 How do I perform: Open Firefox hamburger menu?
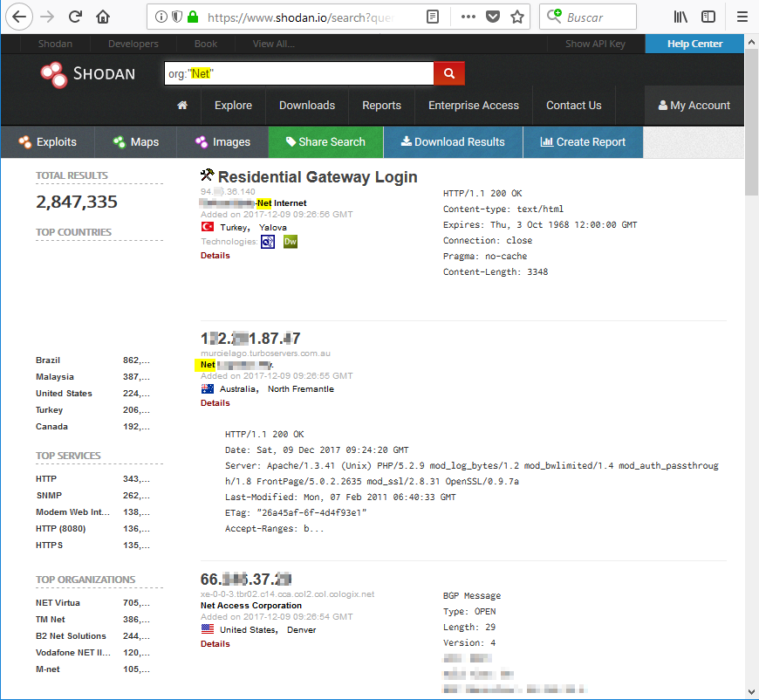(741, 17)
